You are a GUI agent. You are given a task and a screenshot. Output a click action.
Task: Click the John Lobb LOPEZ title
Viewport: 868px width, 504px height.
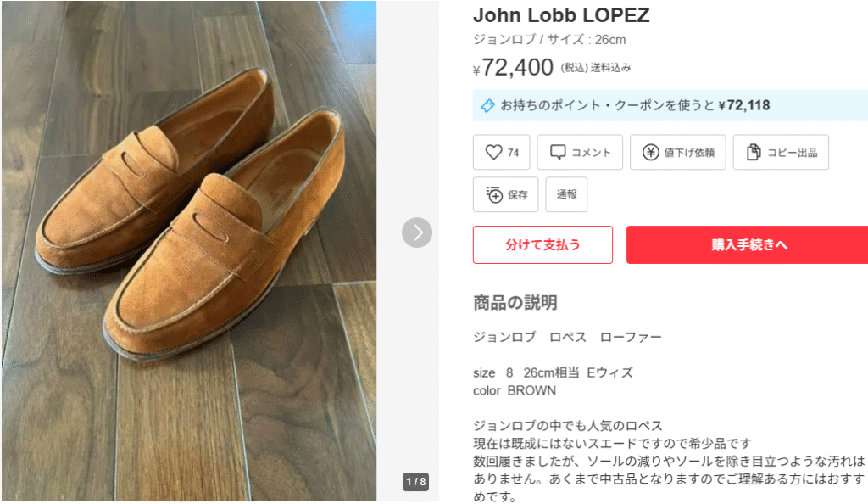tap(561, 15)
